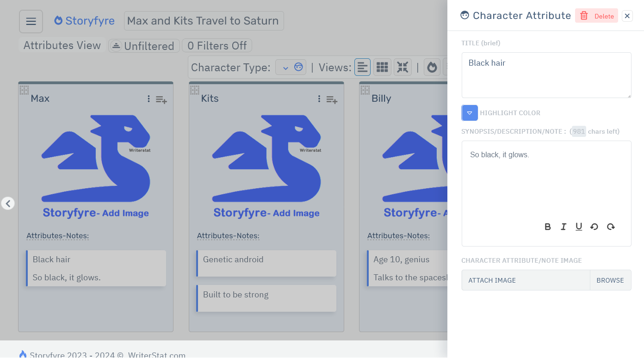Delete the Black hair attribute
Screen dimensions: 644x358
[596, 15]
